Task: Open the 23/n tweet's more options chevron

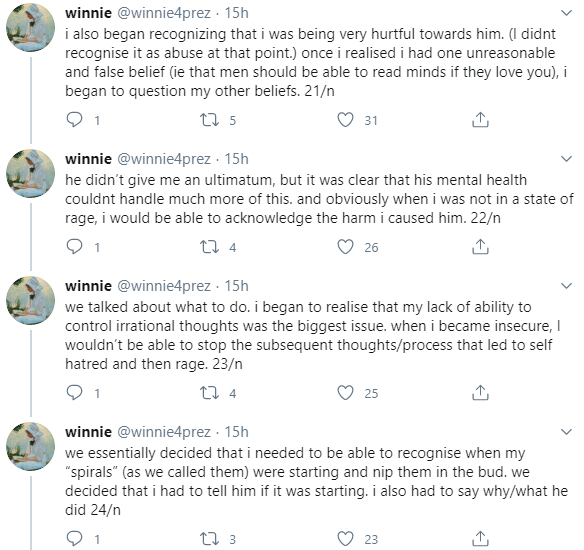Action: click(x=566, y=286)
